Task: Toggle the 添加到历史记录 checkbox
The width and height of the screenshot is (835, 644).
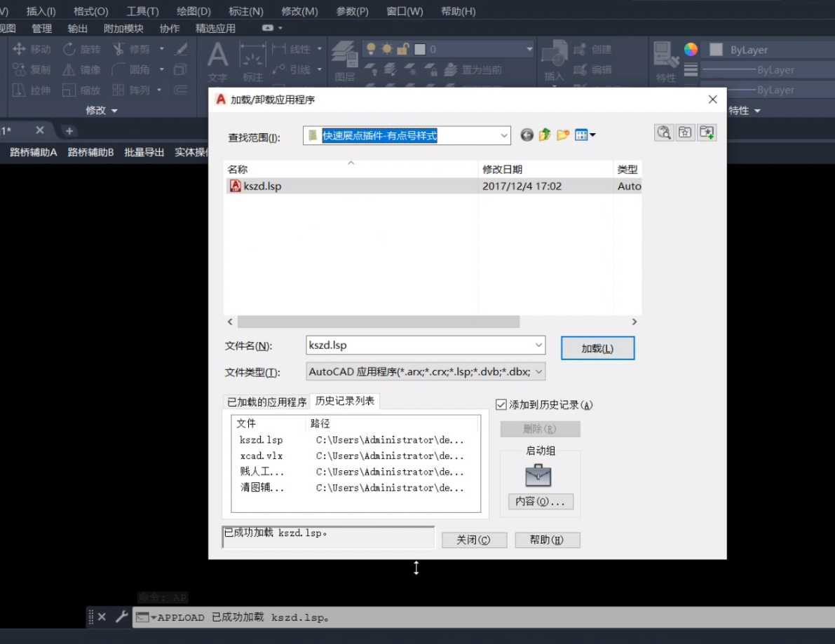Action: (x=501, y=404)
